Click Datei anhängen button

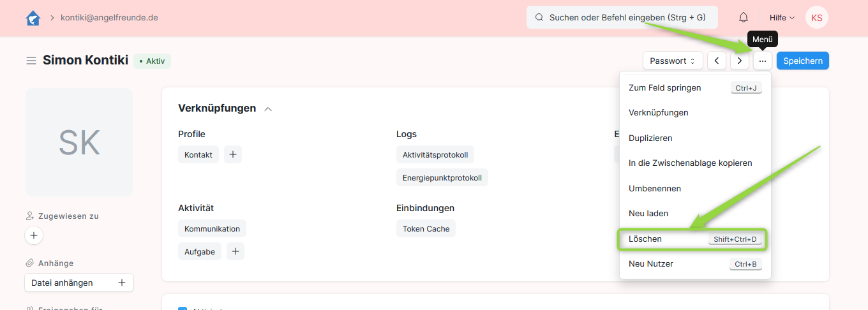pos(79,283)
